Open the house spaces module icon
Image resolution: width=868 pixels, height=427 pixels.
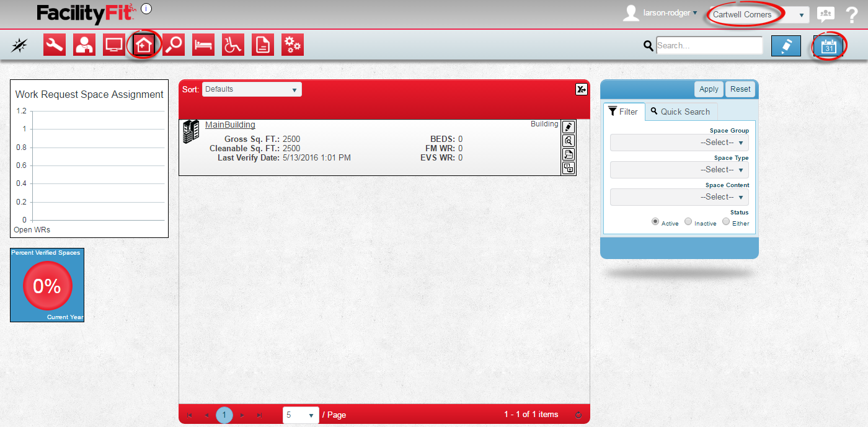coord(144,45)
